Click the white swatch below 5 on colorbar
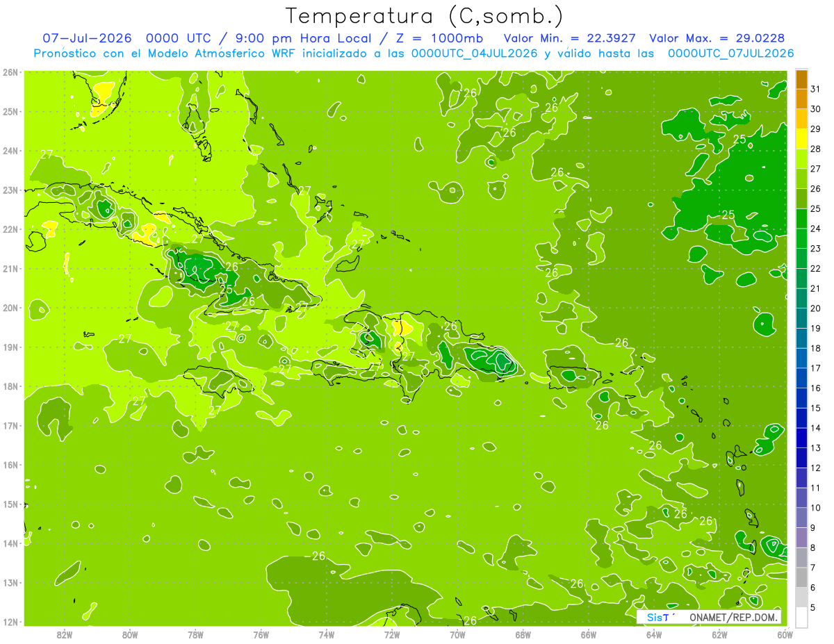Screen dimensions: 834x644 [x=801, y=617]
